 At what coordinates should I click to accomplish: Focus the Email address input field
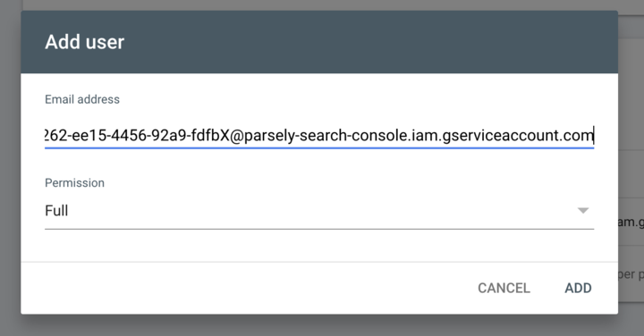tap(319, 136)
